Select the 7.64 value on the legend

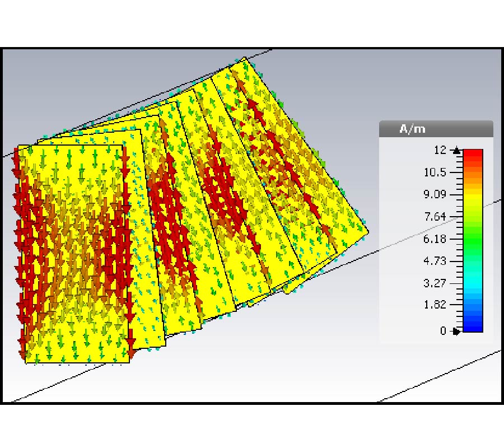pos(435,217)
